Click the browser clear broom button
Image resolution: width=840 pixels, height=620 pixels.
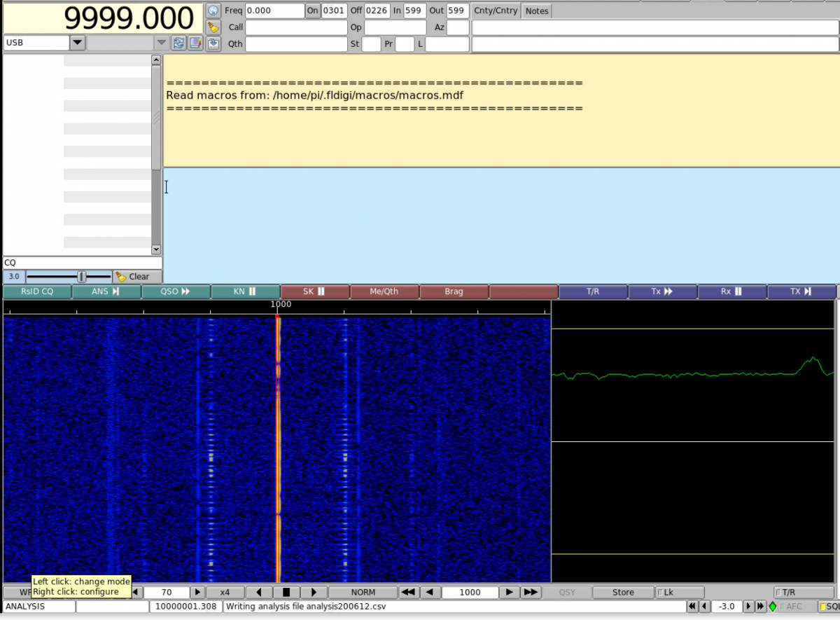[x=132, y=277]
